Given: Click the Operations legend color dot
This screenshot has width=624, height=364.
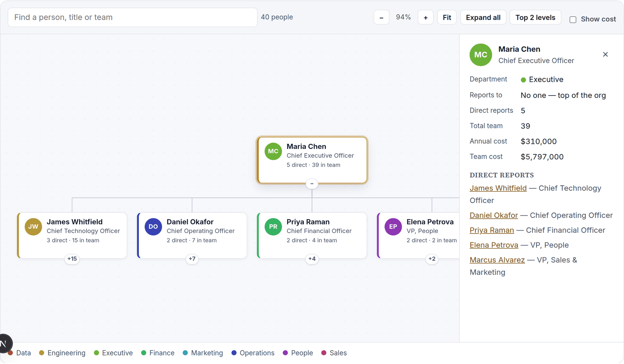Looking at the screenshot, I should [x=234, y=353].
